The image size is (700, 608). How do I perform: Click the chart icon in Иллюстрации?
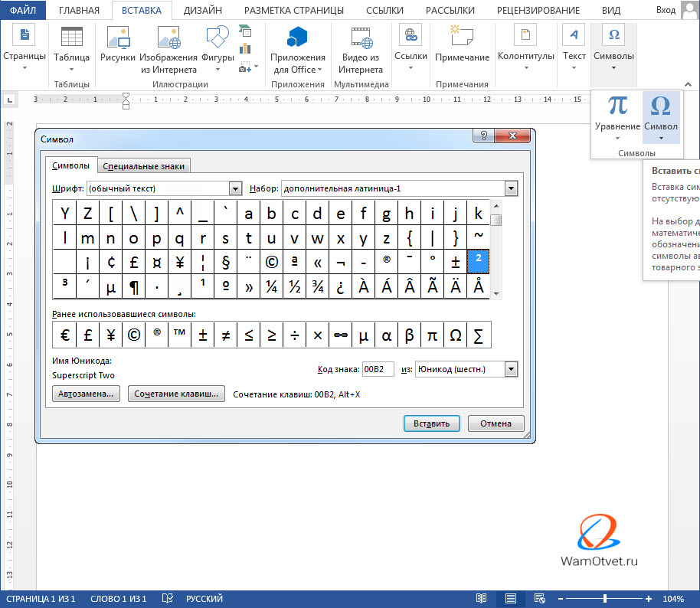coord(245,48)
